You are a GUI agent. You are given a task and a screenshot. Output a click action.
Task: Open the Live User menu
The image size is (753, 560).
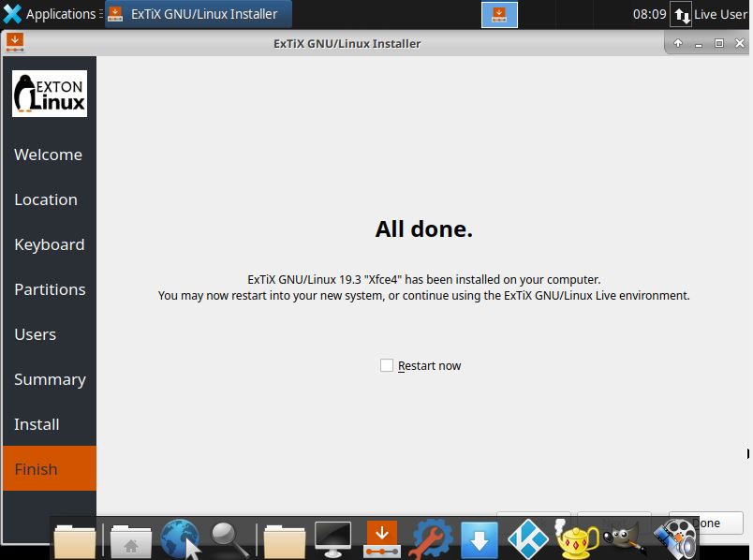[721, 14]
